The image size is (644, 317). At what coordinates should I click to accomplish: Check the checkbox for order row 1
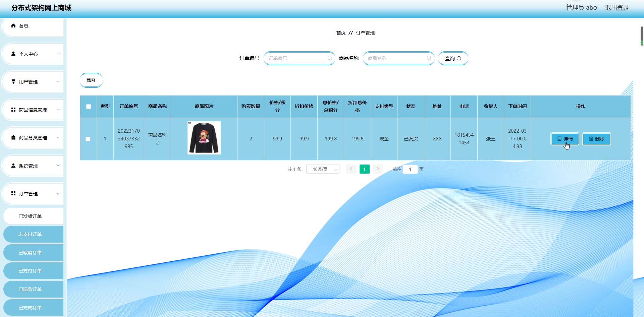coord(88,139)
